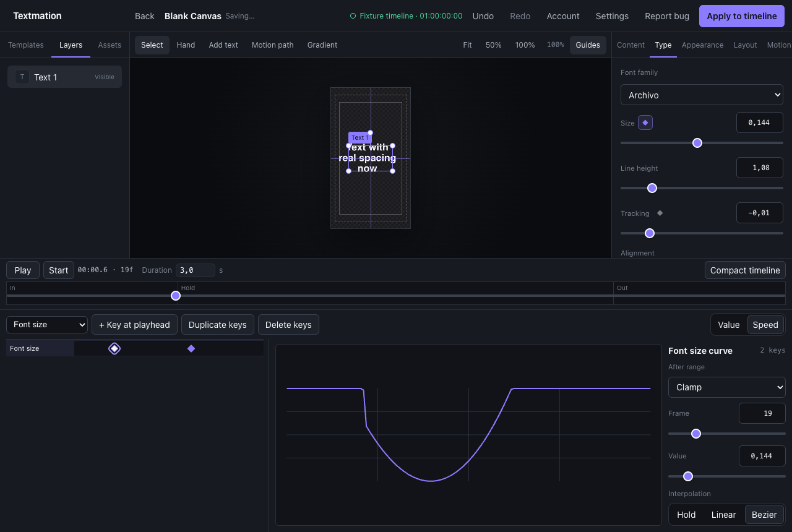Click the Size value input field
Viewport: 792px width, 532px height.
click(760, 122)
